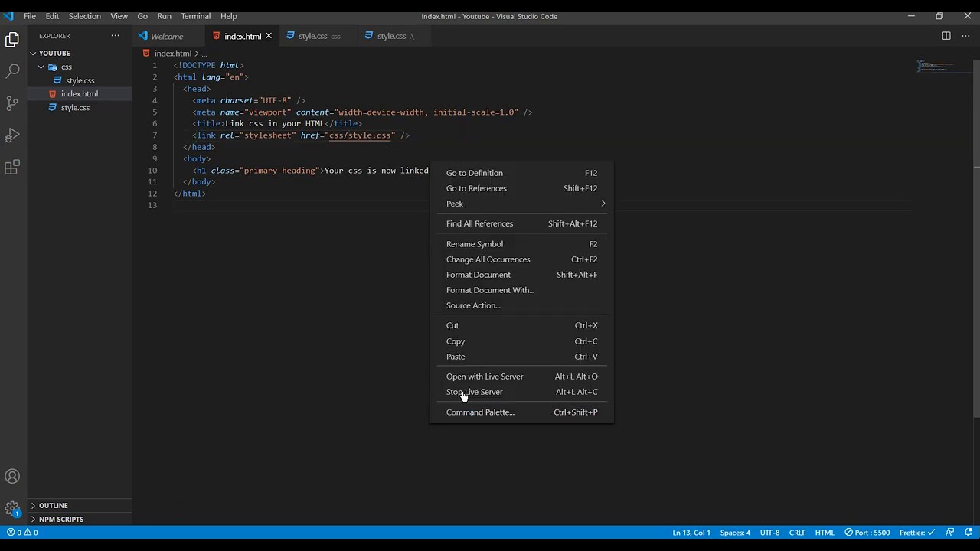Image resolution: width=980 pixels, height=551 pixels.
Task: Click index.html in the breadcrumb
Action: click(172, 54)
